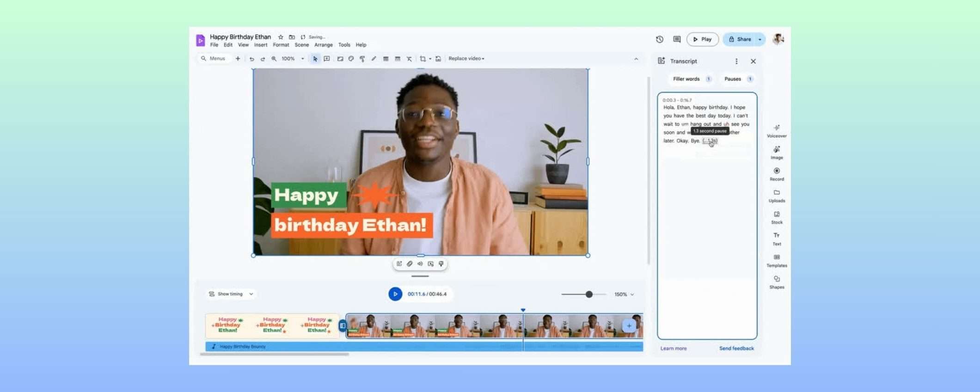Open the Stock media panel
The height and width of the screenshot is (392, 980).
776,217
